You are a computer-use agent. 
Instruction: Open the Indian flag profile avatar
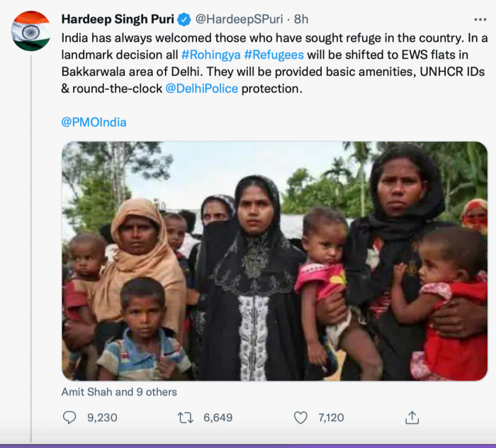[30, 31]
